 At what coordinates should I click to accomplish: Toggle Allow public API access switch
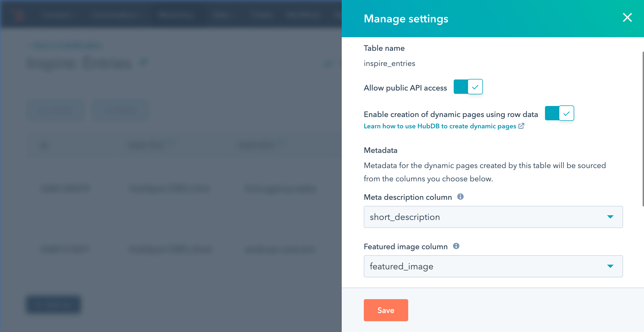[x=468, y=87]
